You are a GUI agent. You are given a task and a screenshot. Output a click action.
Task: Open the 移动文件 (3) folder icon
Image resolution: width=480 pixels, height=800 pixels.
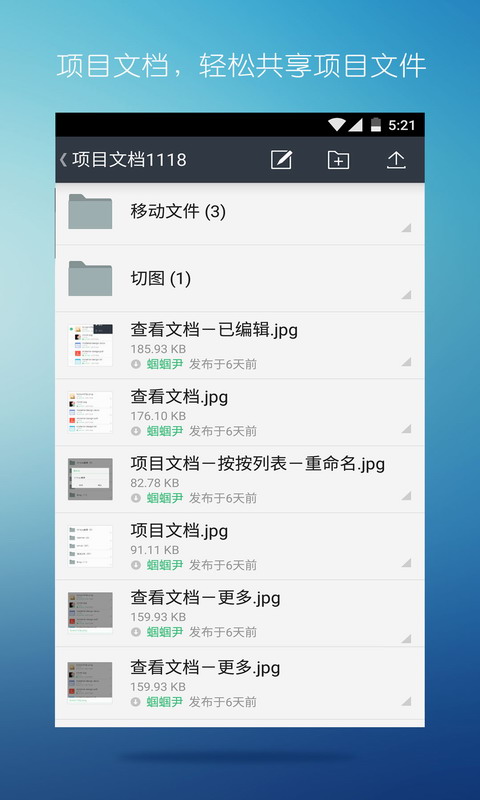(90, 211)
